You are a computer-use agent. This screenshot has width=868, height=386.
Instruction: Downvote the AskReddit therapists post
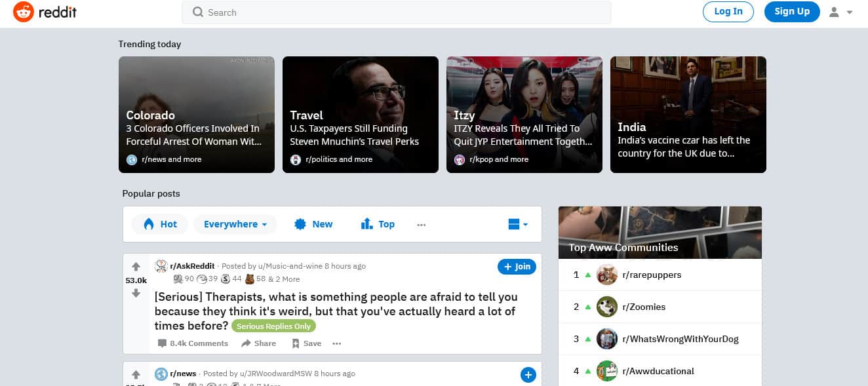click(136, 293)
